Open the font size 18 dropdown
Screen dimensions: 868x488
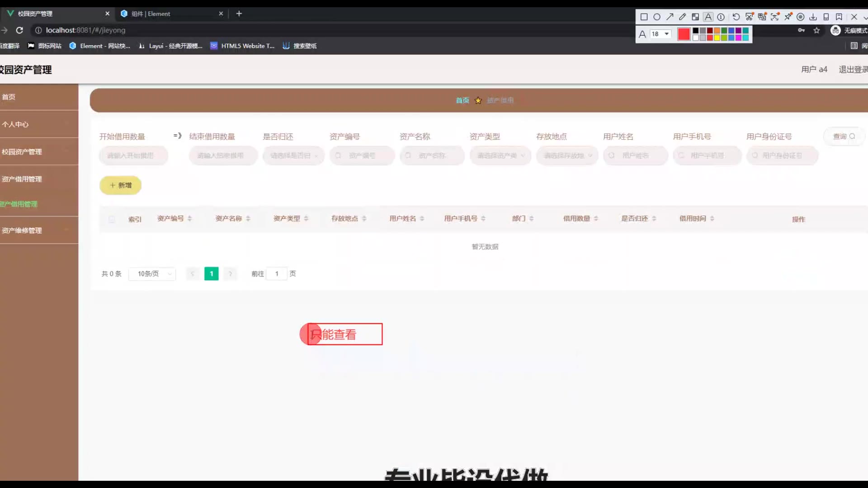point(660,34)
